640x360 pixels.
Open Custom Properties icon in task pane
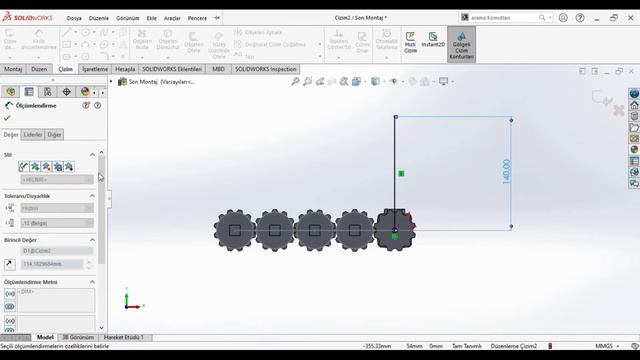pos(634,161)
